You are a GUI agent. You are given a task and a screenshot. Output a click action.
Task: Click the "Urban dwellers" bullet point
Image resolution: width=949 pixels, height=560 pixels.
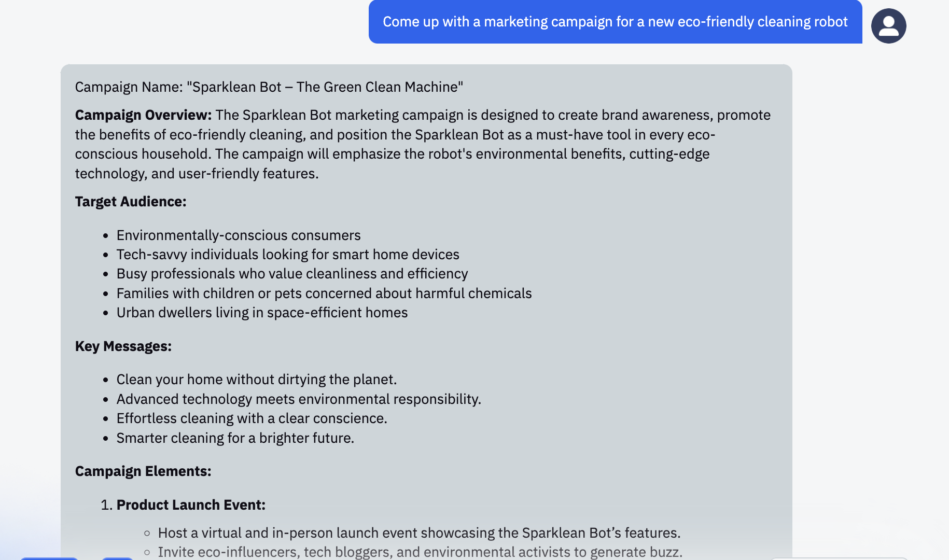(x=262, y=313)
